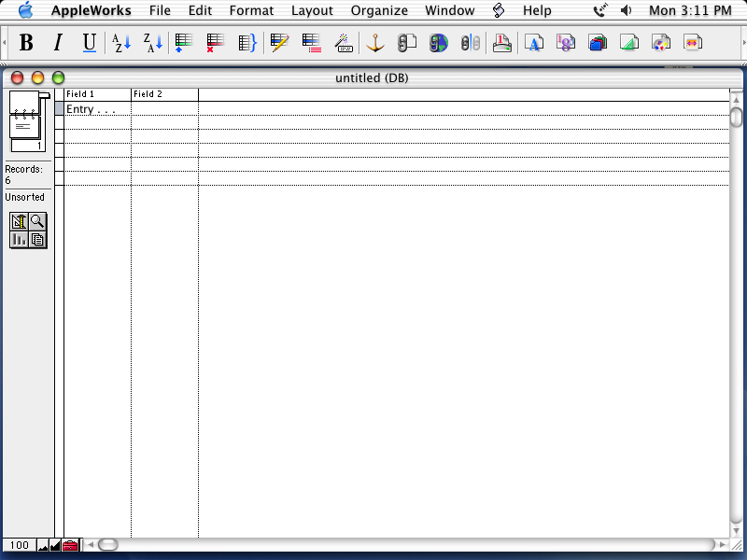Sort records ascending A to Z
747x560 pixels.
[x=121, y=42]
